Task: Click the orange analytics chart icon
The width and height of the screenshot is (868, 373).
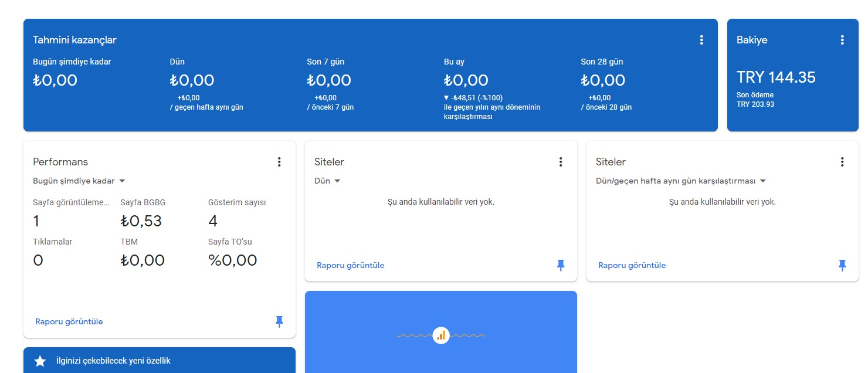Action: point(441,335)
